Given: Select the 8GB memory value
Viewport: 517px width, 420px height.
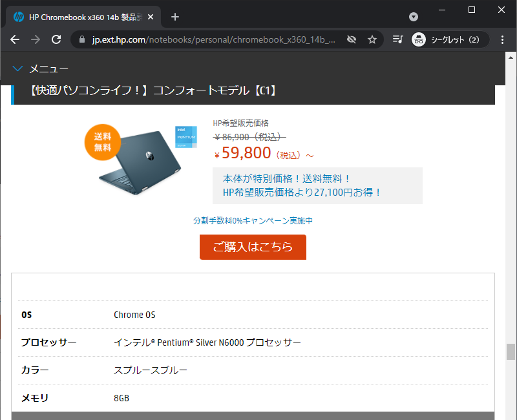Looking at the screenshot, I should pos(121,398).
